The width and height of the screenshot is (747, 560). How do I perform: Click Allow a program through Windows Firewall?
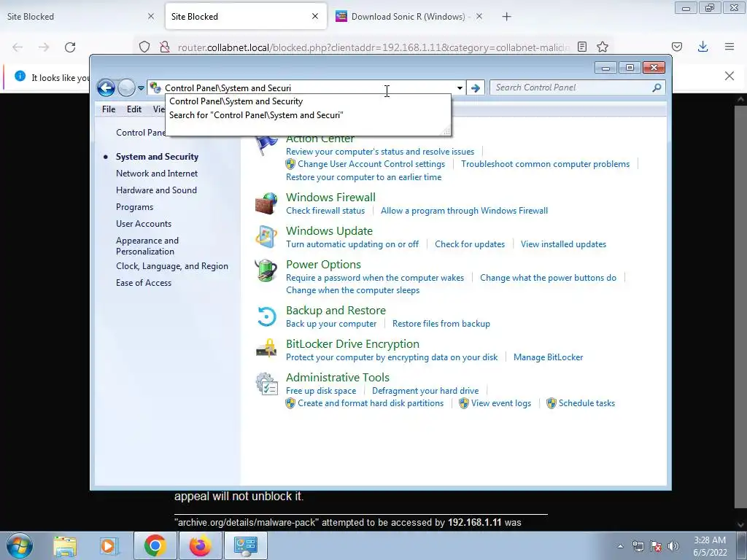tap(464, 211)
